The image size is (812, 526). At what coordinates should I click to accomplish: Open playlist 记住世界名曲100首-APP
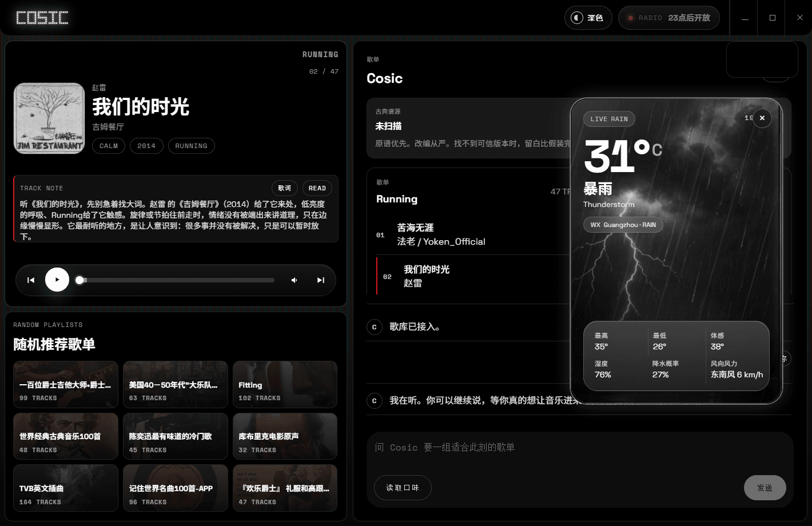176,488
